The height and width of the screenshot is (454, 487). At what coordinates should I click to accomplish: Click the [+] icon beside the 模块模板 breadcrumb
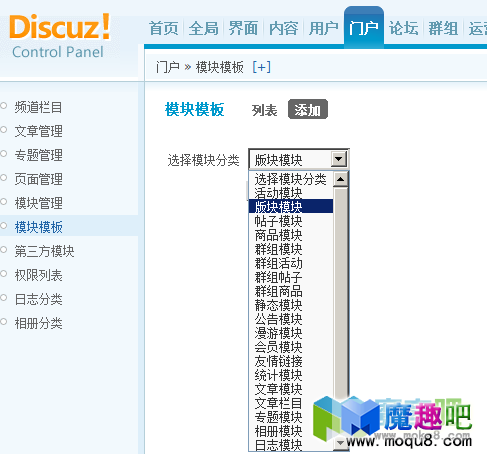[262, 67]
